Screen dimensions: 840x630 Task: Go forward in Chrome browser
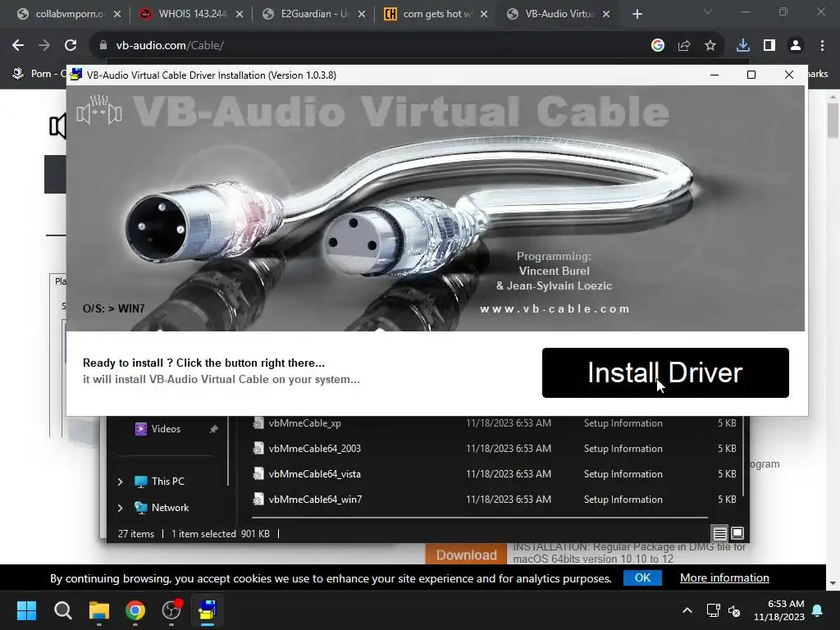pos(44,46)
